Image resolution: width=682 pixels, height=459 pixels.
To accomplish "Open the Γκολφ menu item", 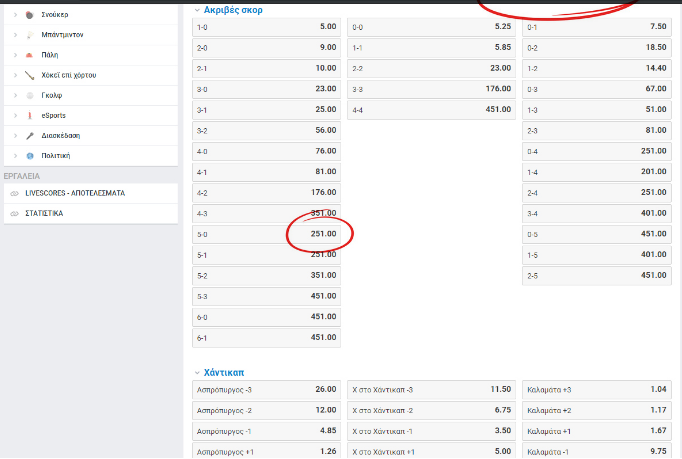I will tap(91, 95).
